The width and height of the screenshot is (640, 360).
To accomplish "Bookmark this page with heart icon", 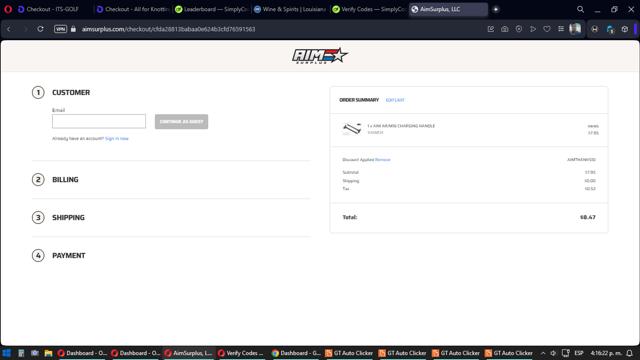I will [x=547, y=29].
